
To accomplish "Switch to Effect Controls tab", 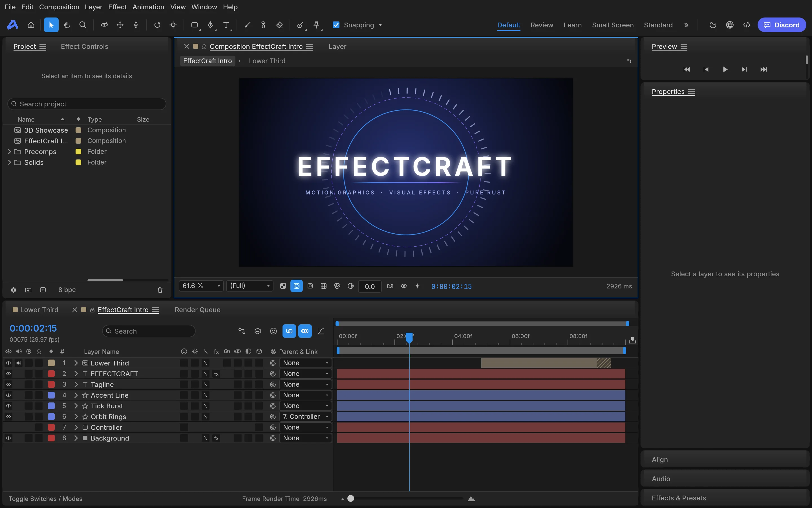I will point(85,46).
